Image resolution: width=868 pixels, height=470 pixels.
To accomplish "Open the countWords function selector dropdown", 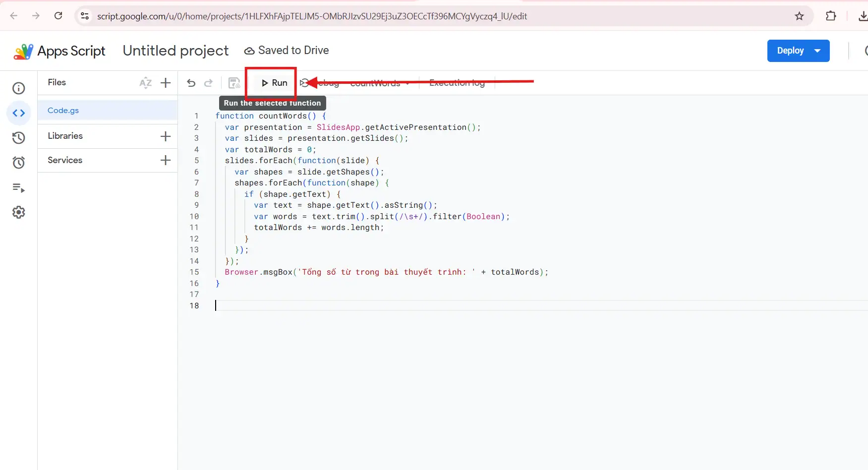I will 380,83.
